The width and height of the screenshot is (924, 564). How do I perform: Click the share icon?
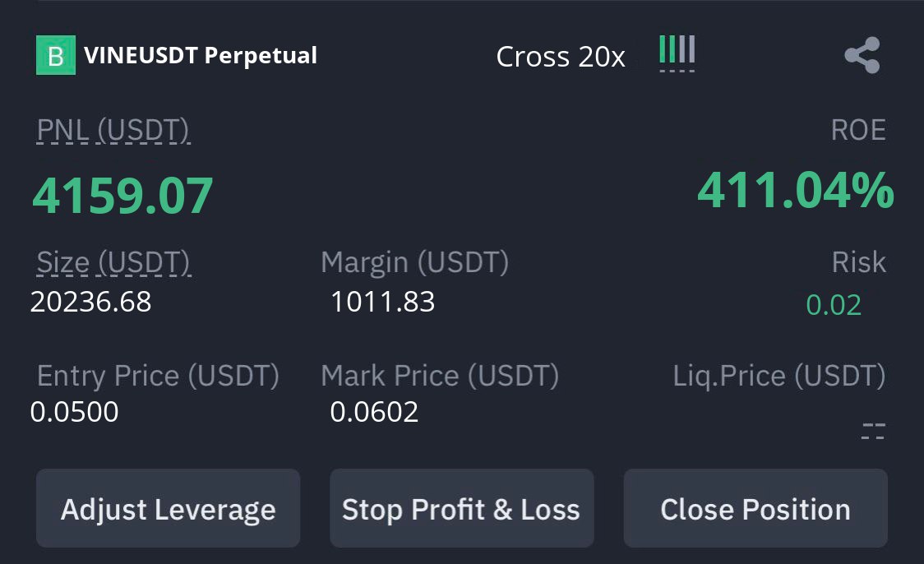pos(862,55)
